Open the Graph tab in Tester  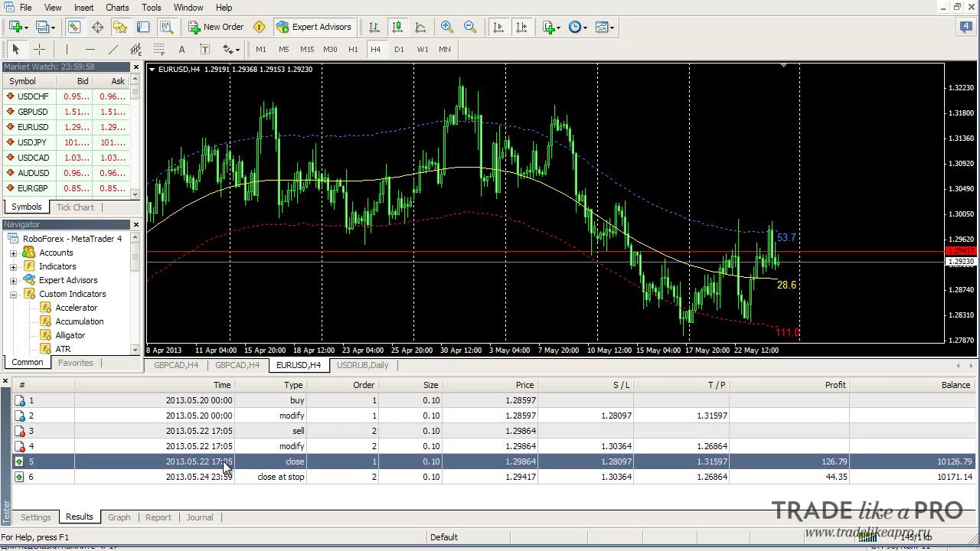[x=119, y=517]
